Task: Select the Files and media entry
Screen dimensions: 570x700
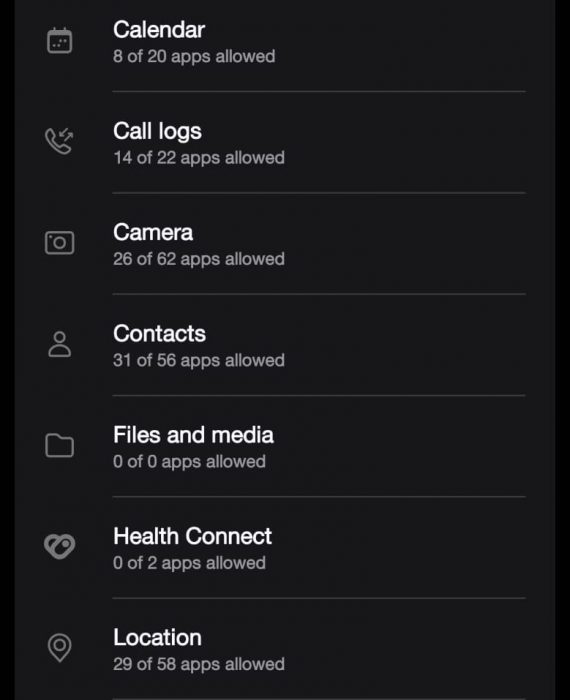Action: coord(285,446)
